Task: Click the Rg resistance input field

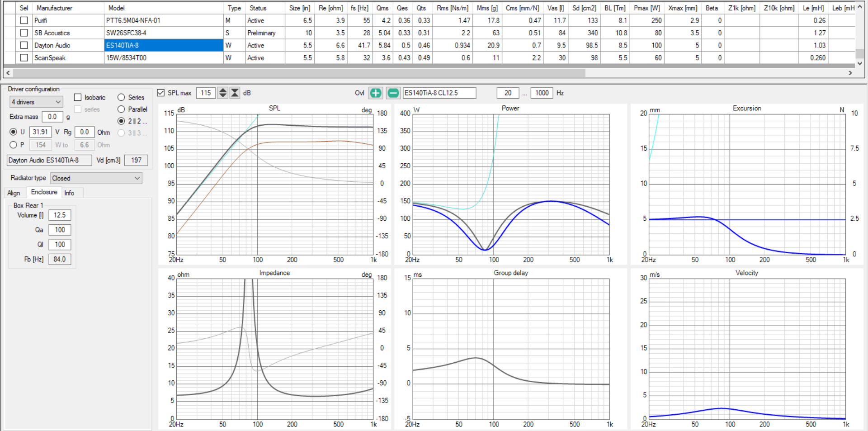Action: coord(85,132)
